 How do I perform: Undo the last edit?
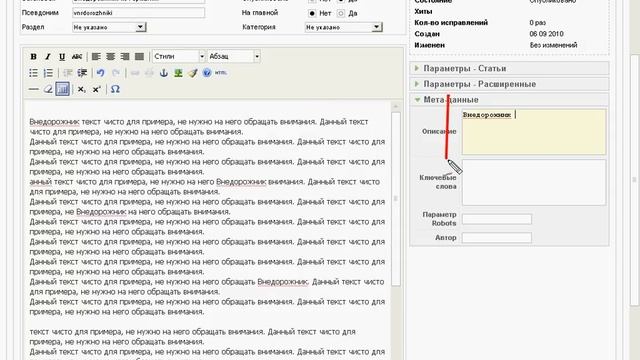100,73
